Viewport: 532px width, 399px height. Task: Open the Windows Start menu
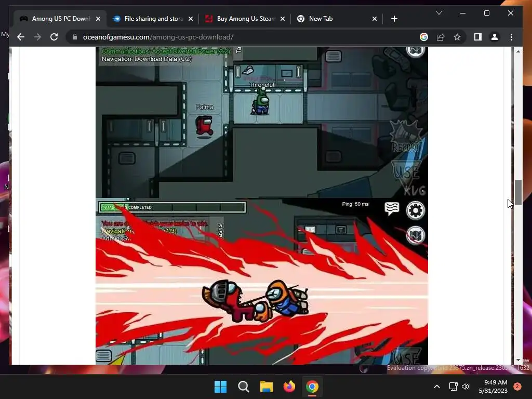pyautogui.click(x=220, y=387)
